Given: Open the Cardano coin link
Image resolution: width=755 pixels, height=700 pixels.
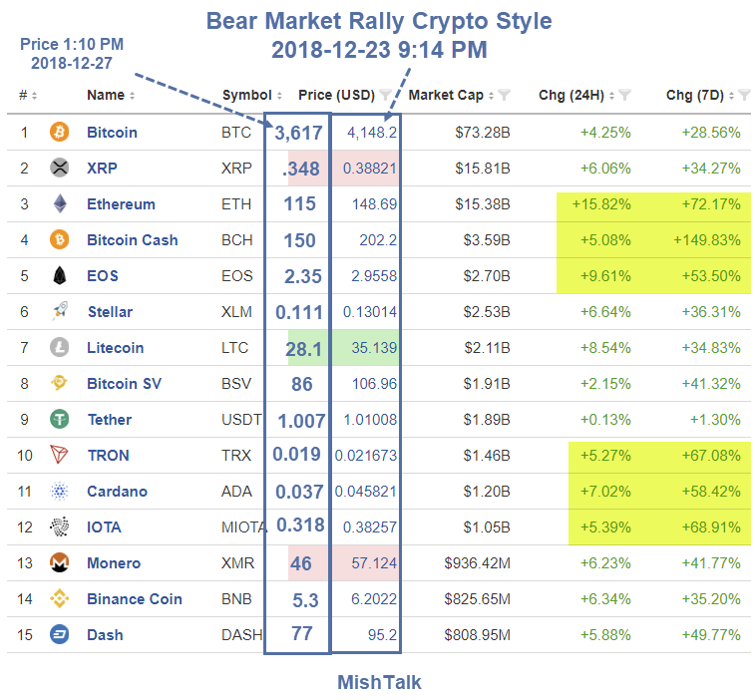Looking at the screenshot, I should [117, 492].
